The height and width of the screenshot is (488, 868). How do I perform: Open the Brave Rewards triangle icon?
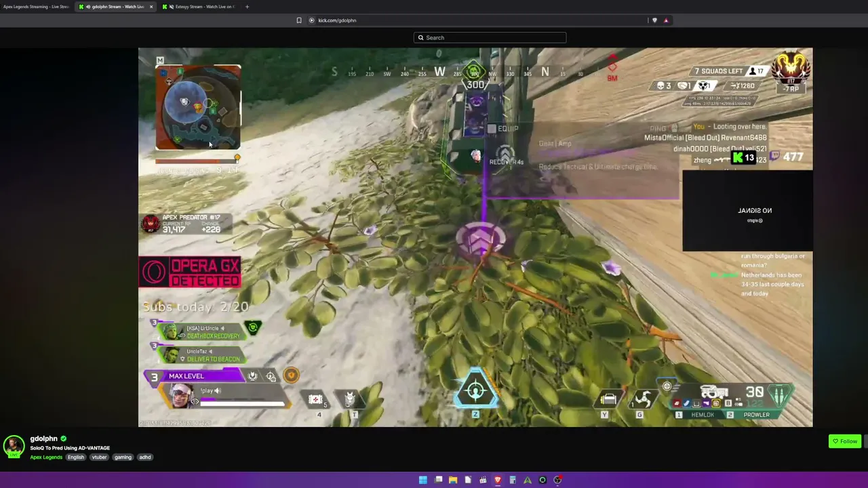point(666,20)
